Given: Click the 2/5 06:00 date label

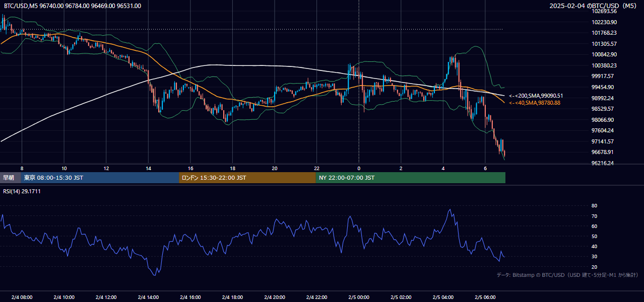Looking at the screenshot, I should click(x=485, y=297).
